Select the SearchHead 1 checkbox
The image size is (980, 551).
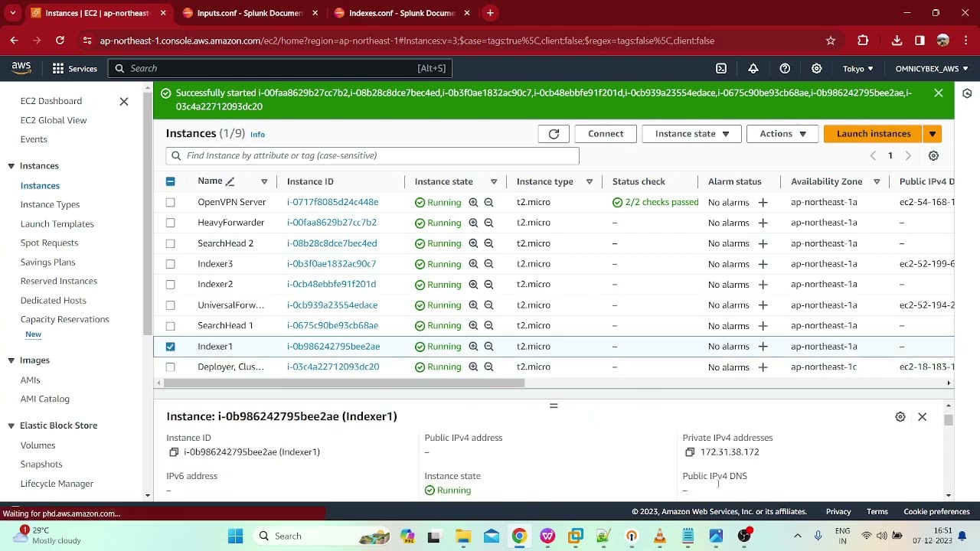click(170, 326)
